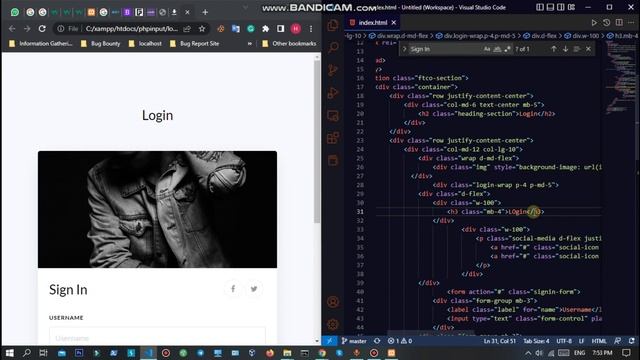Split the VS Code editor to the right
This screenshot has height=360, width=640.
[x=619, y=22]
